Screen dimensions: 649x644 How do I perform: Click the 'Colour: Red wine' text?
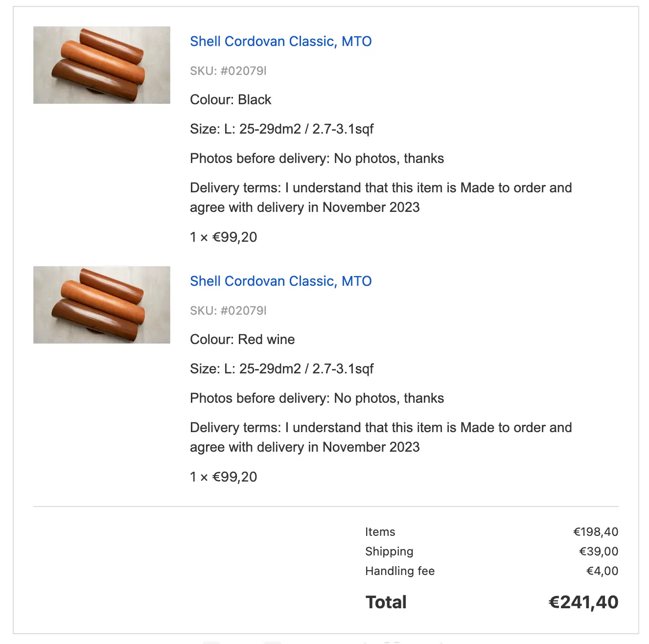click(242, 340)
